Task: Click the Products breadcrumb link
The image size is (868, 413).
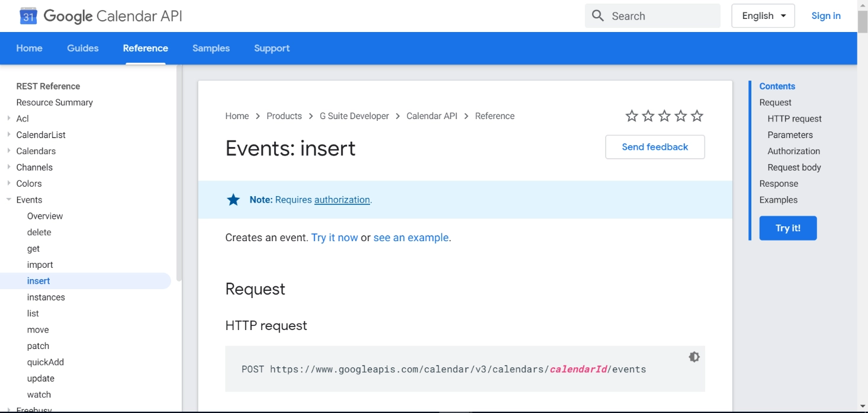Action: click(284, 116)
